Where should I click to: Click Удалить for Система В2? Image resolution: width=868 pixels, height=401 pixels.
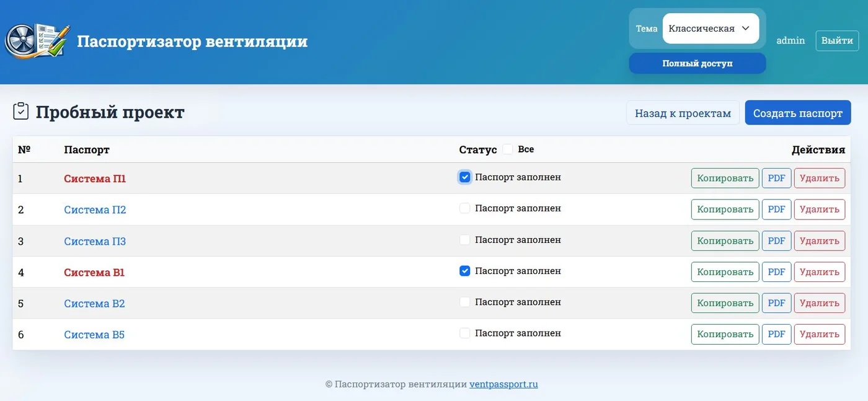tap(820, 303)
